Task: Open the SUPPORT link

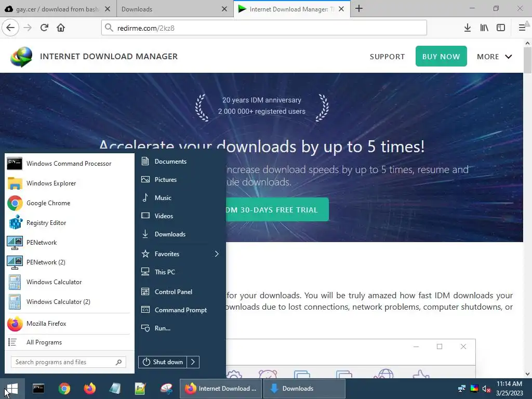Action: click(387, 57)
